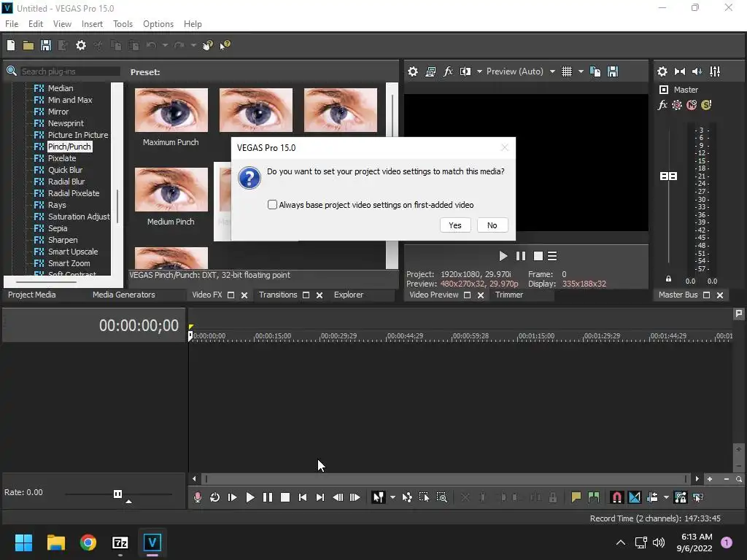Click Preview on External Monitor icon

pos(430,71)
